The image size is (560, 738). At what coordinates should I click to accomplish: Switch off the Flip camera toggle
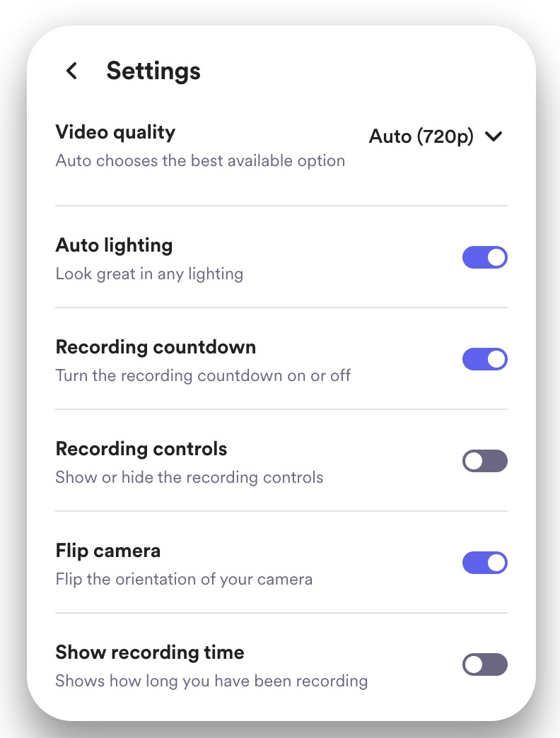pyautogui.click(x=484, y=563)
